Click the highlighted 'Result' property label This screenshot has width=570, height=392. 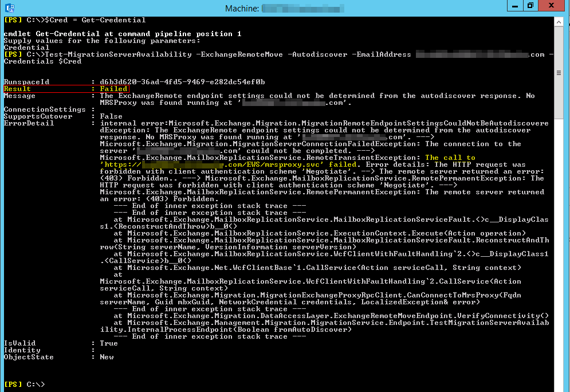point(17,89)
